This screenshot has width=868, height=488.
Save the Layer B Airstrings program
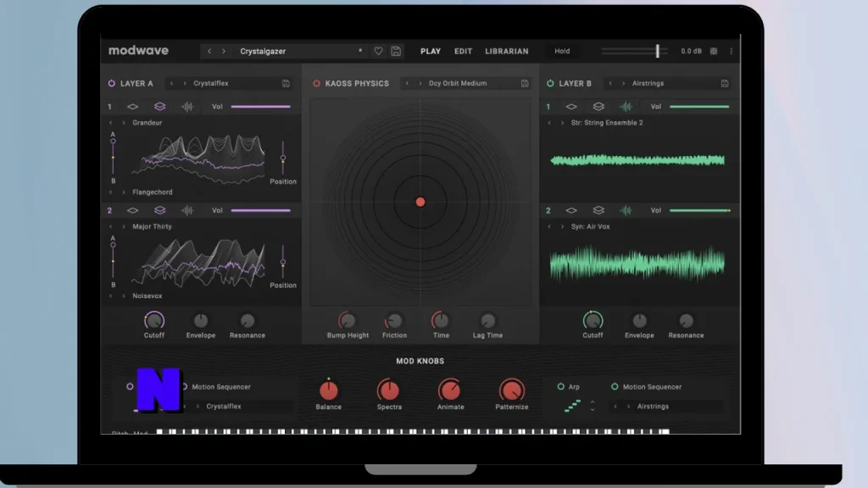coord(725,84)
